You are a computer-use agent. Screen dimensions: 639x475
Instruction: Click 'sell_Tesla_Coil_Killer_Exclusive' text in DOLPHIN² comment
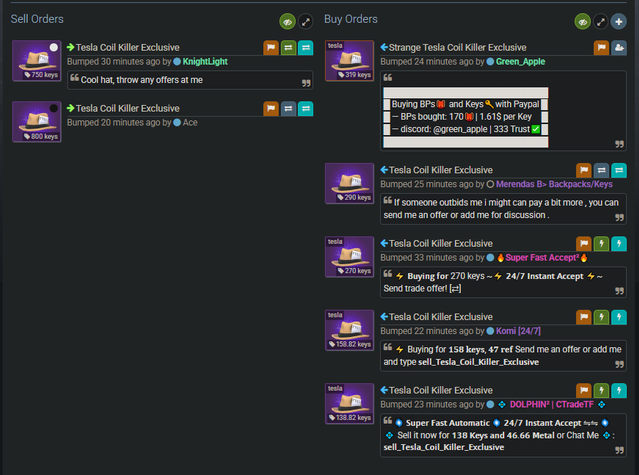point(444,447)
